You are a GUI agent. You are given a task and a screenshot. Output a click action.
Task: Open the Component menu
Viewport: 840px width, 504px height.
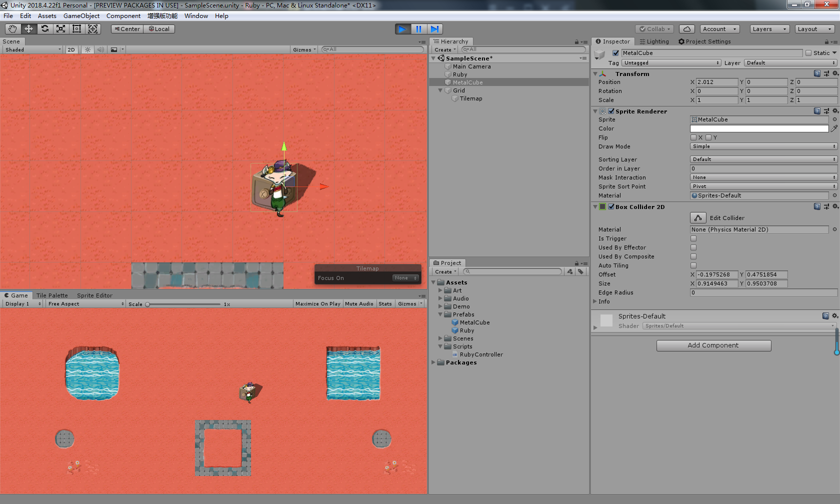click(123, 16)
